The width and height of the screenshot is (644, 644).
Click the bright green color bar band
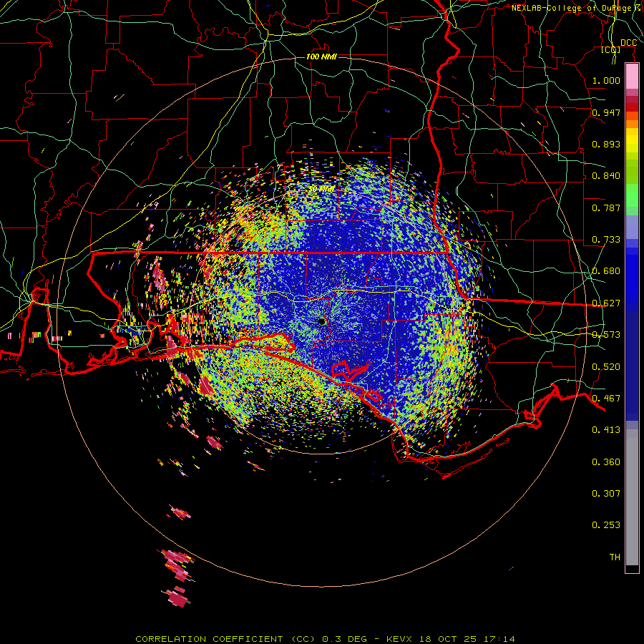click(x=632, y=195)
